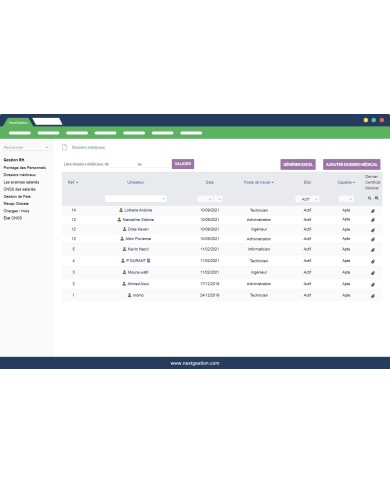This screenshot has height=484, width=390.
Task: Click the name Albin Florianne
Action: click(138, 239)
